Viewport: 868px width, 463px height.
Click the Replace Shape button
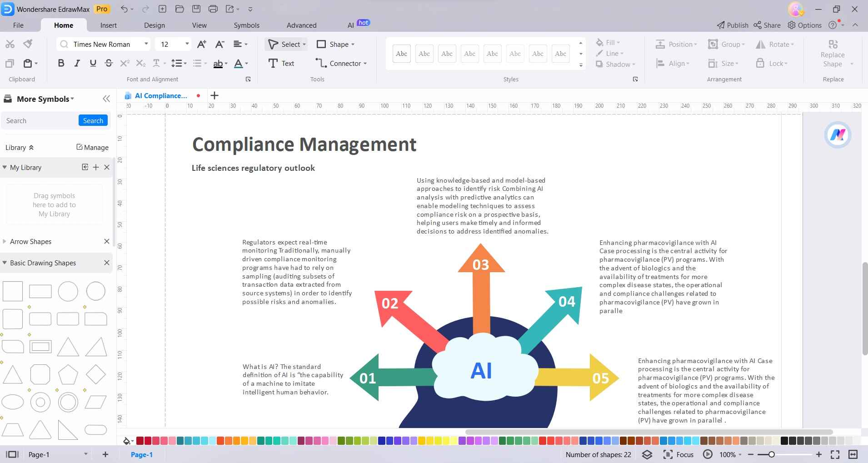tap(833, 54)
